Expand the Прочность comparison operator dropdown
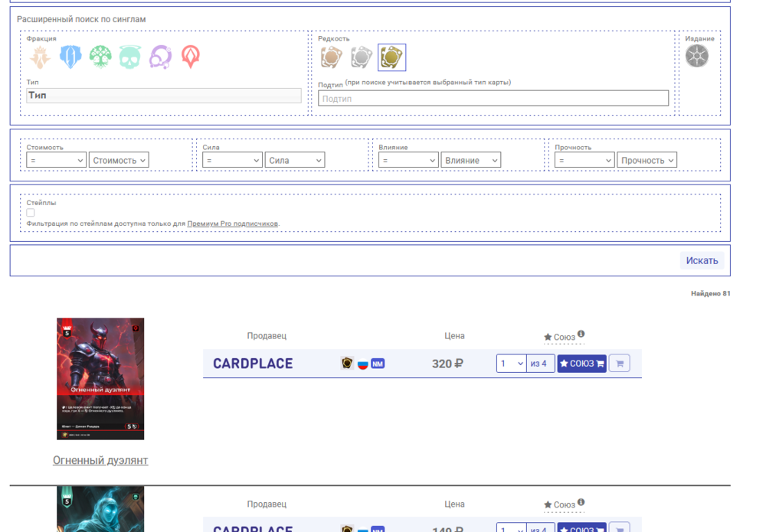Viewport: 766px width, 532px height. click(x=584, y=160)
